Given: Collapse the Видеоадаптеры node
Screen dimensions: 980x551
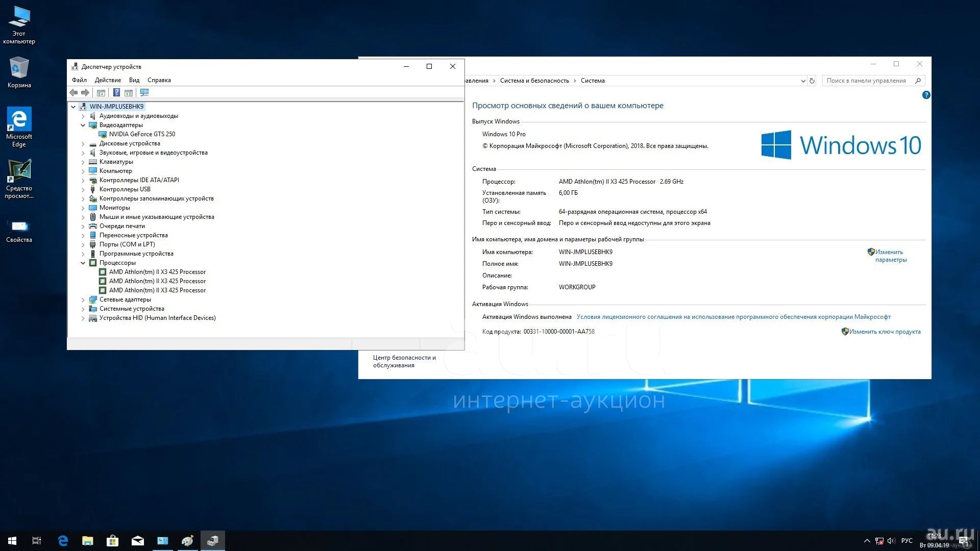Looking at the screenshot, I should 83,125.
